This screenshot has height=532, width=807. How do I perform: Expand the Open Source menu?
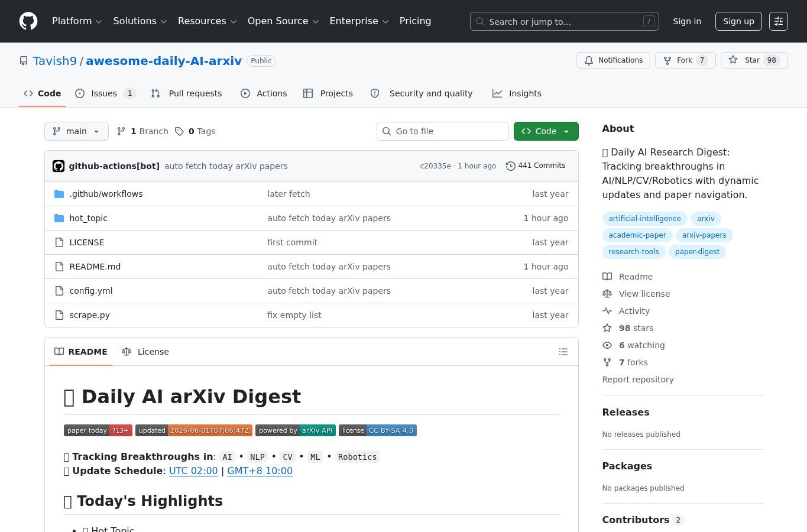pos(283,21)
